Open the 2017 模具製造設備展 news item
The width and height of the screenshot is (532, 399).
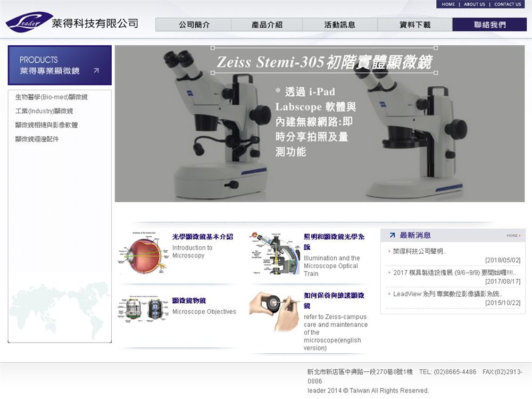pyautogui.click(x=454, y=273)
